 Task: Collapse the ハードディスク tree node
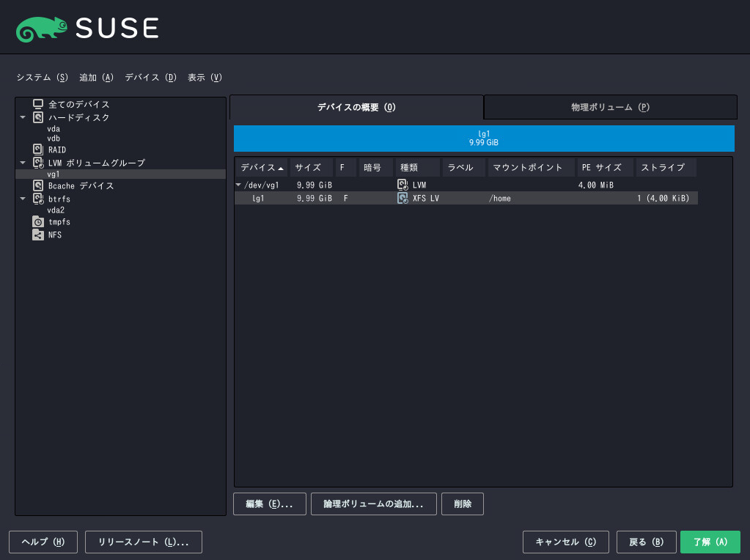click(23, 117)
